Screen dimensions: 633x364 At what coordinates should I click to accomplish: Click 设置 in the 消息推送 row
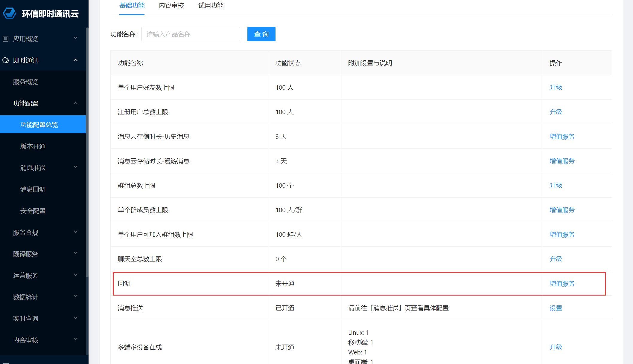pos(556,308)
